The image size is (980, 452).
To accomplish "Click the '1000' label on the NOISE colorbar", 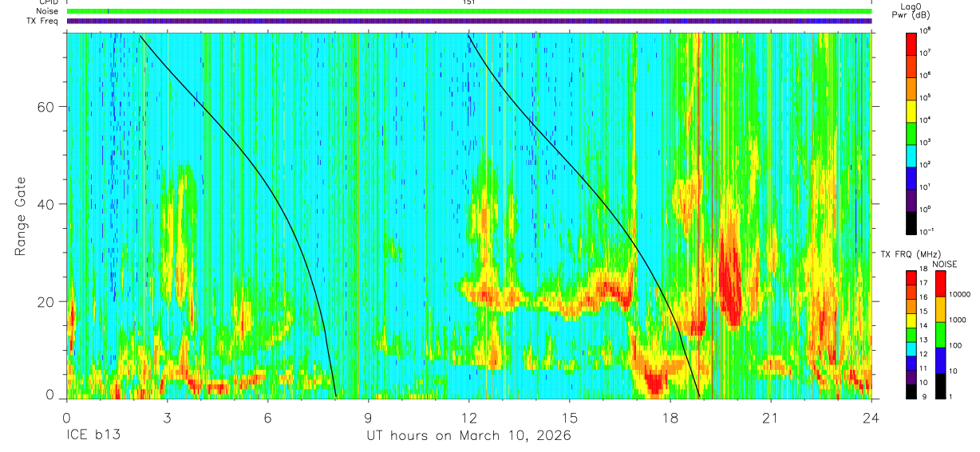I will point(958,320).
